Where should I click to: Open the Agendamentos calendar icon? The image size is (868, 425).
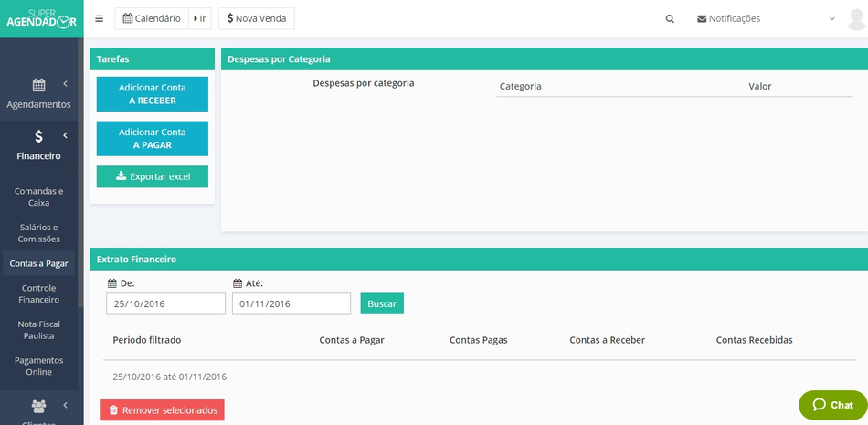point(38,86)
